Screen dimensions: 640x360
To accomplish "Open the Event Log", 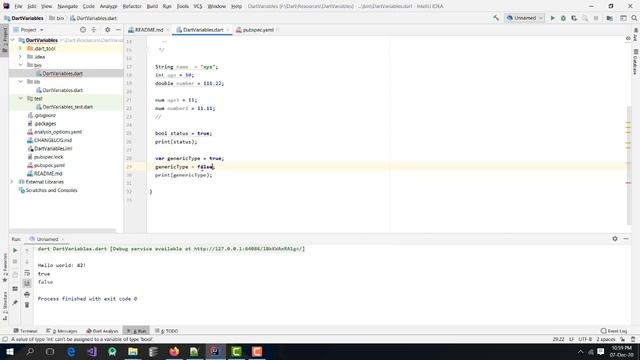I will coord(614,331).
